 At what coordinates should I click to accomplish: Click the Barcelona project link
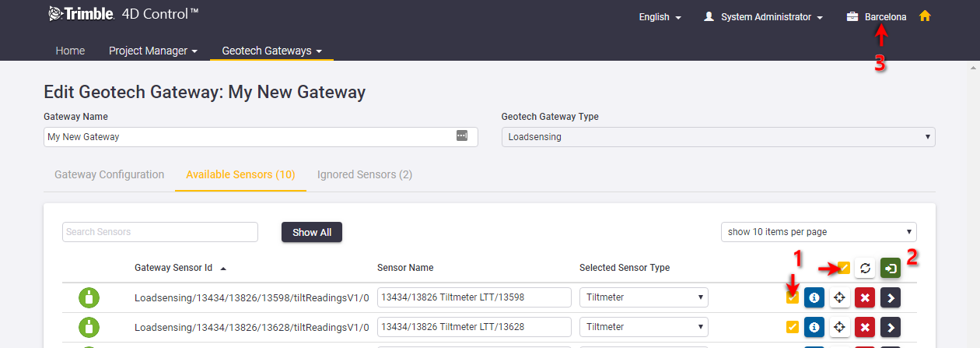coord(885,17)
